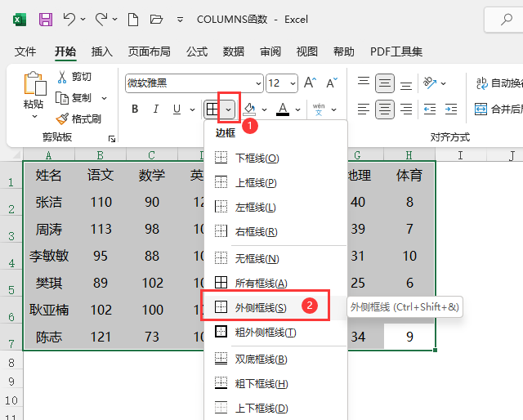Increase font size with larger A icon

click(x=310, y=83)
